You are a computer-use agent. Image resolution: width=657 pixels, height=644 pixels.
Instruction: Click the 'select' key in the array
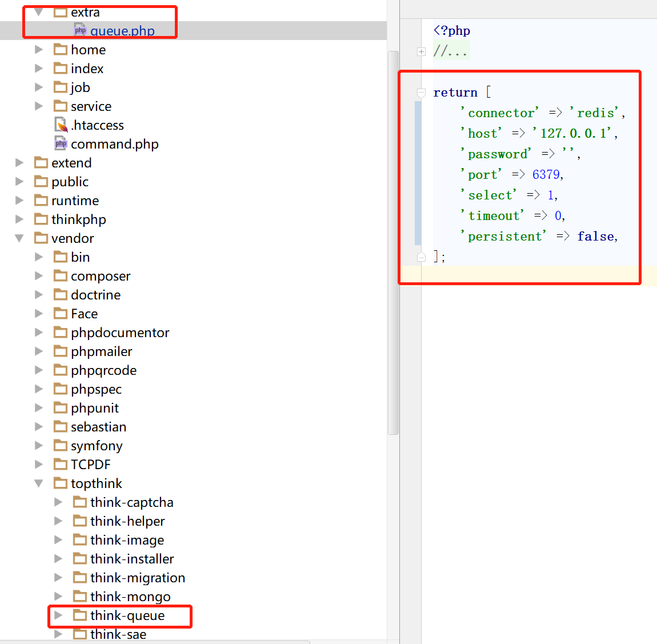pos(488,195)
